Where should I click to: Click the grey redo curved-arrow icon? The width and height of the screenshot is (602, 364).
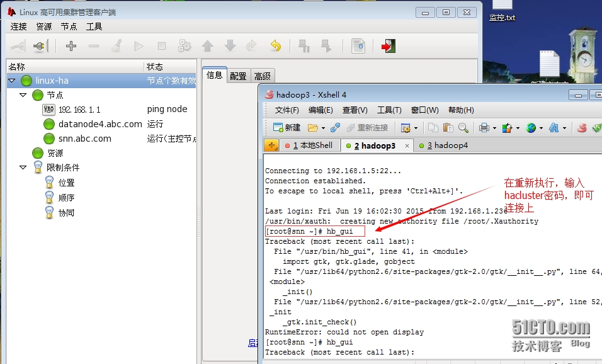251,47
